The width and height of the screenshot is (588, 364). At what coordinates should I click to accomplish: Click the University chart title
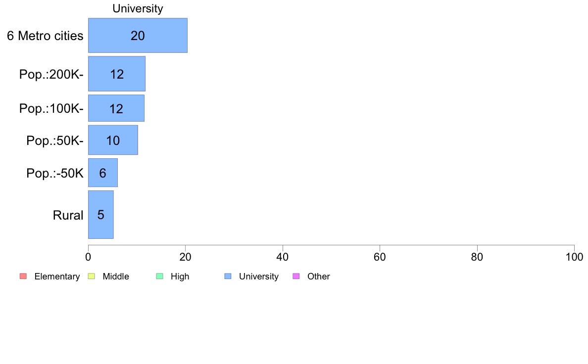(138, 8)
